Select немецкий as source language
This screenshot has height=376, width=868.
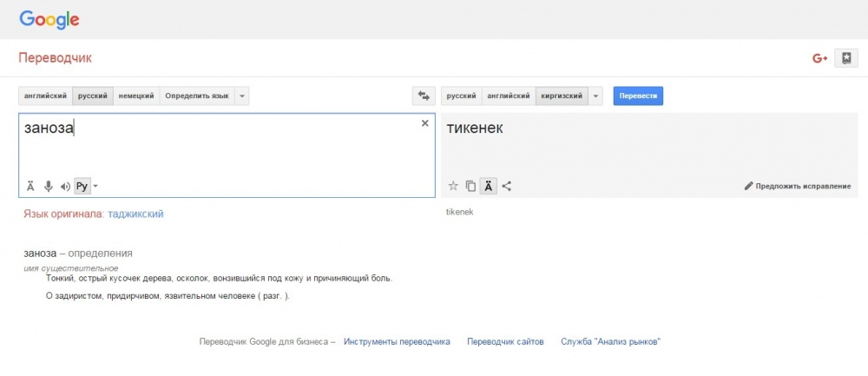tap(136, 96)
